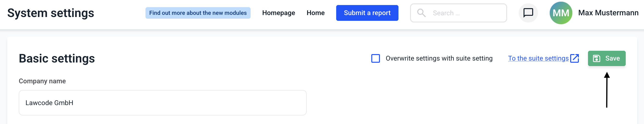Screen dimensions: 644x124
Task: Click the Save button text
Action: (x=612, y=58)
